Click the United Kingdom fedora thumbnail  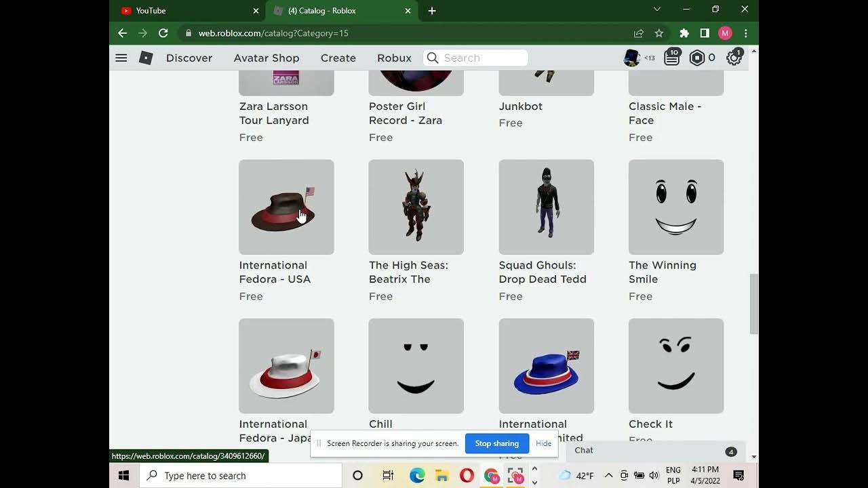(547, 366)
